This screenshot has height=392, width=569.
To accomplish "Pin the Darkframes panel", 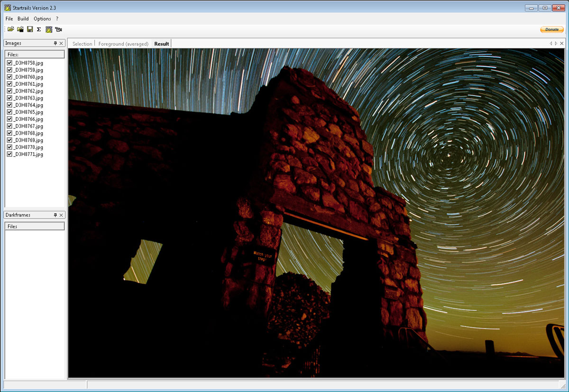I will [55, 215].
